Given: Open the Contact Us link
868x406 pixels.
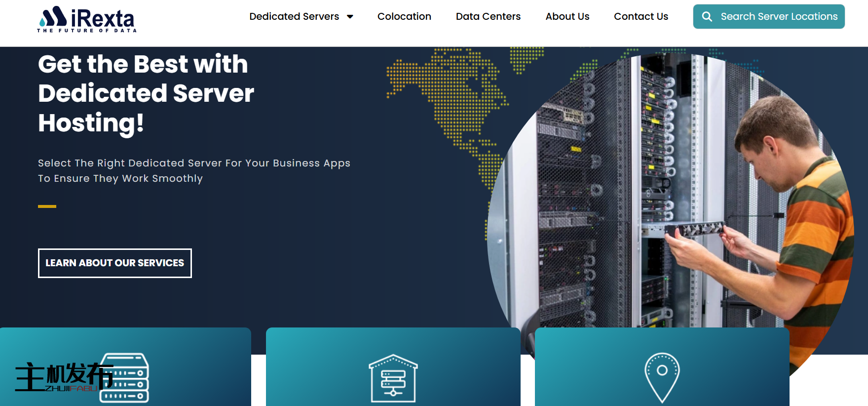Looking at the screenshot, I should coord(641,17).
